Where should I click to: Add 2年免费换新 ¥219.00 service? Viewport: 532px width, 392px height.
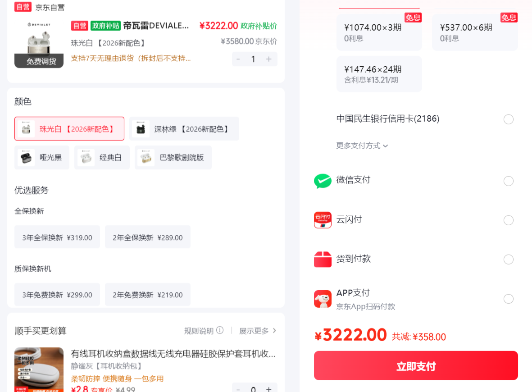[x=148, y=295]
